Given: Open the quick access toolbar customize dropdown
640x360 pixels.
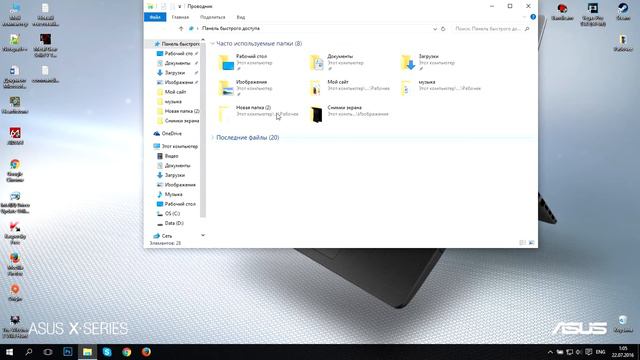Looking at the screenshot, I should point(179,7).
